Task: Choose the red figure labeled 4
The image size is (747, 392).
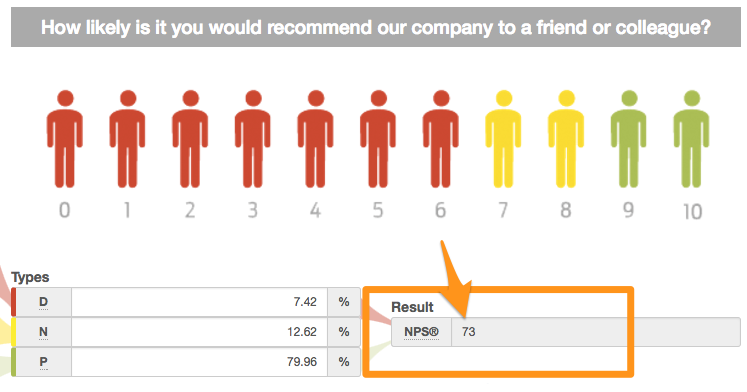Action: tap(315, 139)
